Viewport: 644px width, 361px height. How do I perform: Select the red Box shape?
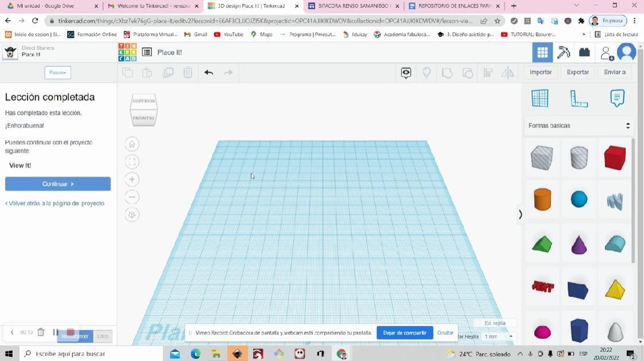coord(615,158)
